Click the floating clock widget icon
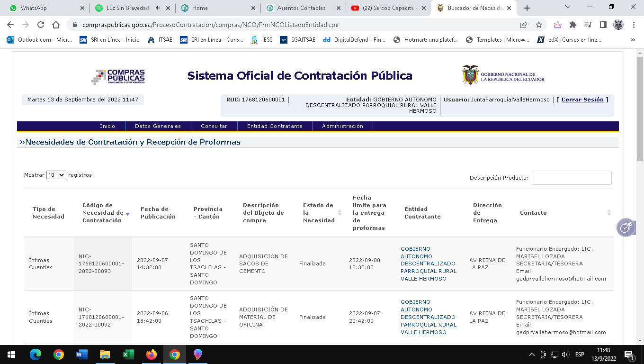 click(625, 227)
